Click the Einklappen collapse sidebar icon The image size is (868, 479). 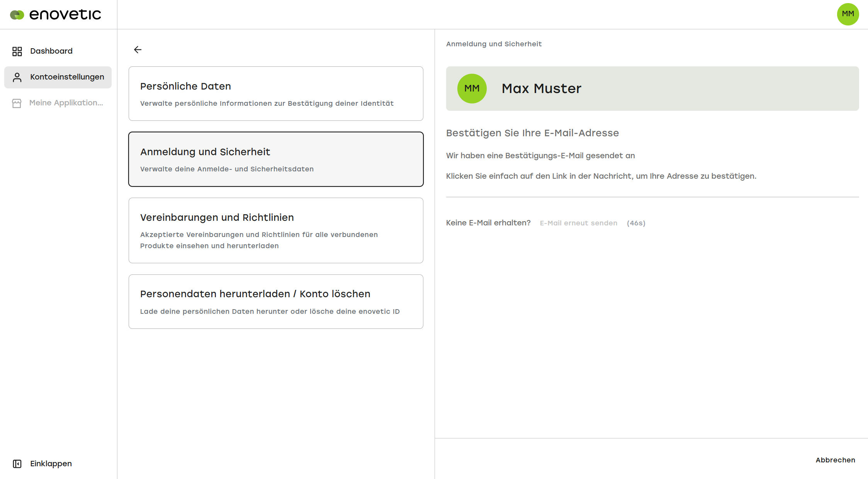click(17, 464)
